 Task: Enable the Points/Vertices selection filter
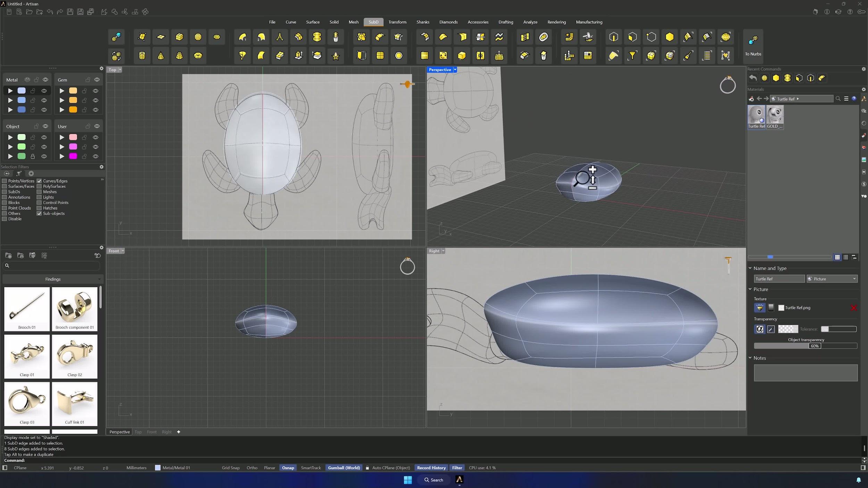pos(5,181)
